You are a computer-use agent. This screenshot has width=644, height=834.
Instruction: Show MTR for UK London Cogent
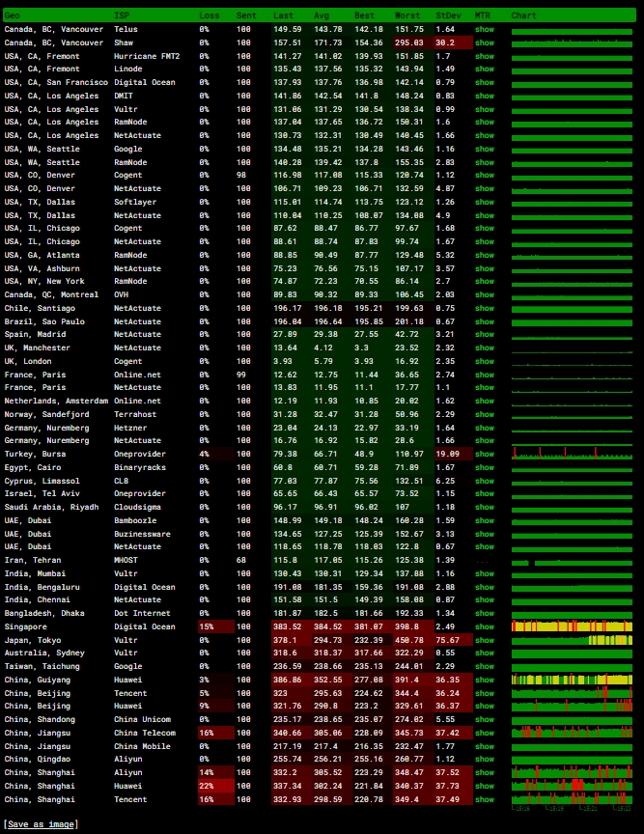coord(485,361)
